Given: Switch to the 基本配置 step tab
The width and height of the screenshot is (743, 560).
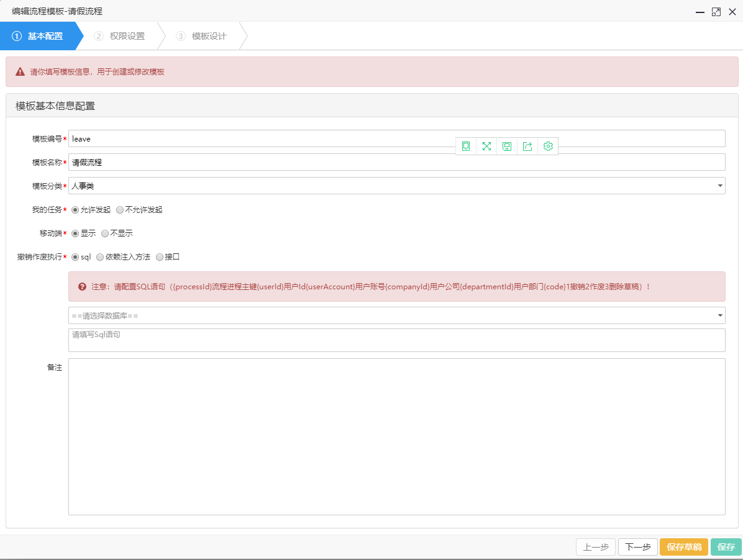Looking at the screenshot, I should 40,36.
